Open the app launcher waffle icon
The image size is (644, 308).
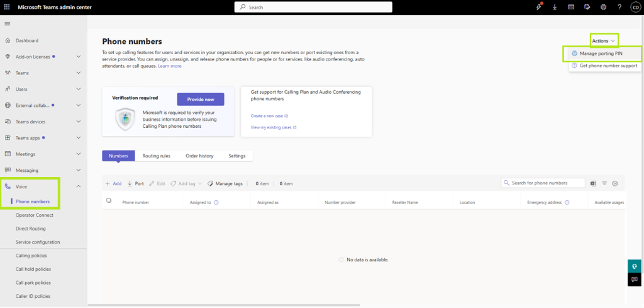click(7, 7)
